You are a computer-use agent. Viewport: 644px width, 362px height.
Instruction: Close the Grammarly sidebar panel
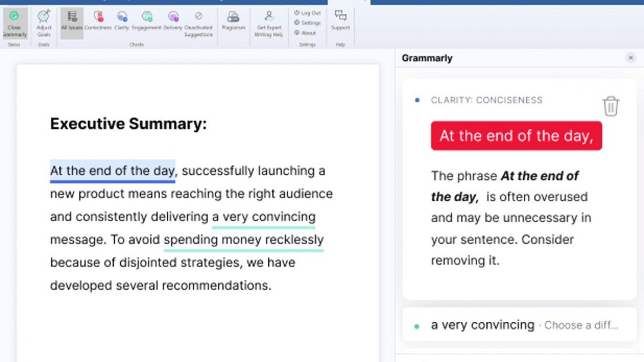click(x=631, y=58)
